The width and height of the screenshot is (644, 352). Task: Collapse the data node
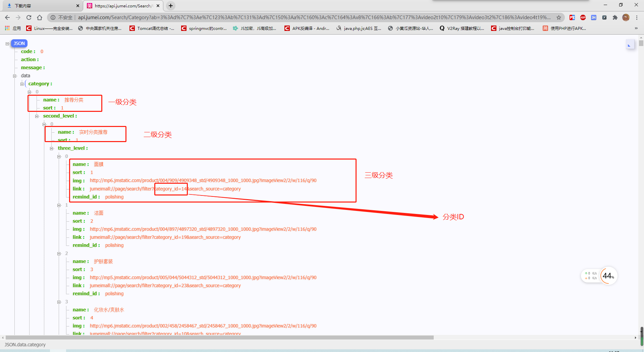[x=15, y=76]
